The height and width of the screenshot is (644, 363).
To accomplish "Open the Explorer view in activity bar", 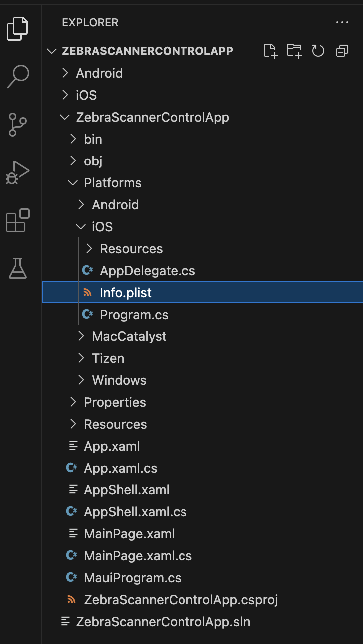I will 17,29.
